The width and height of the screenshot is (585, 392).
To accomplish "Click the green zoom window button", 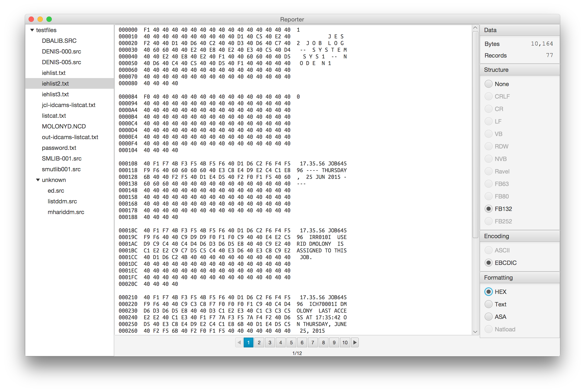I will tap(49, 19).
